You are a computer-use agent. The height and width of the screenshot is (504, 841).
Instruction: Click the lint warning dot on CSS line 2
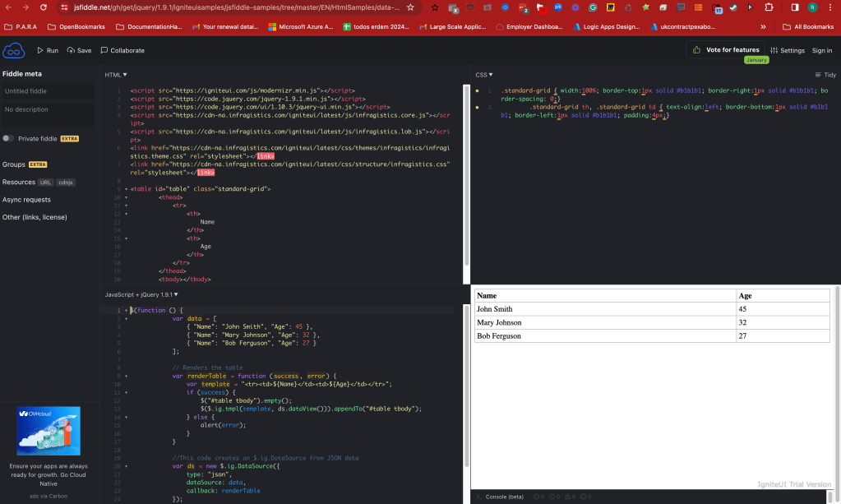477,107
